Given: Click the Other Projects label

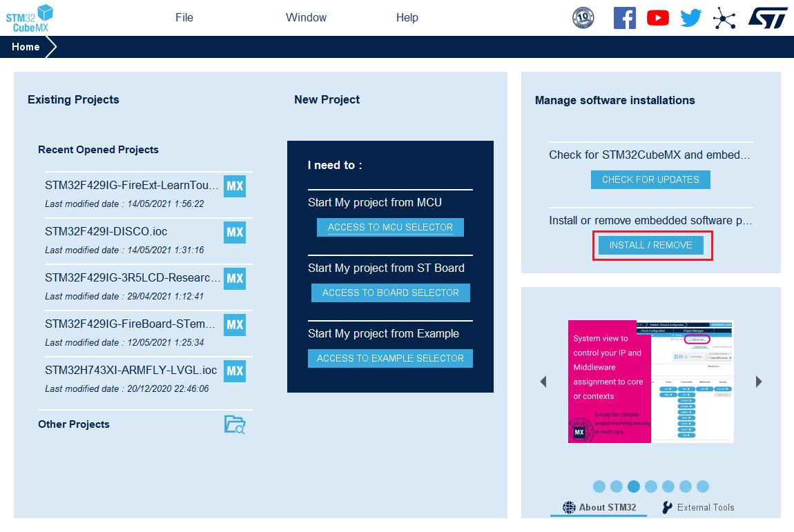Looking at the screenshot, I should click(74, 424).
